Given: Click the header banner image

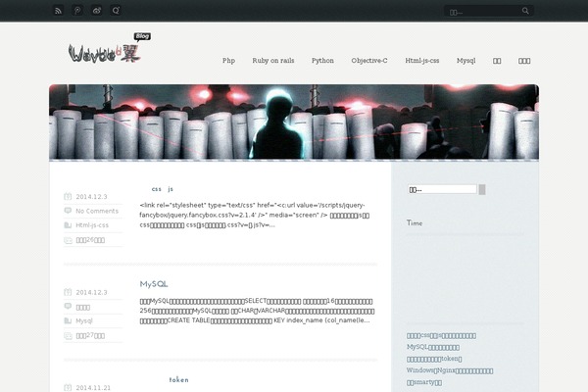Looking at the screenshot, I should [x=294, y=122].
